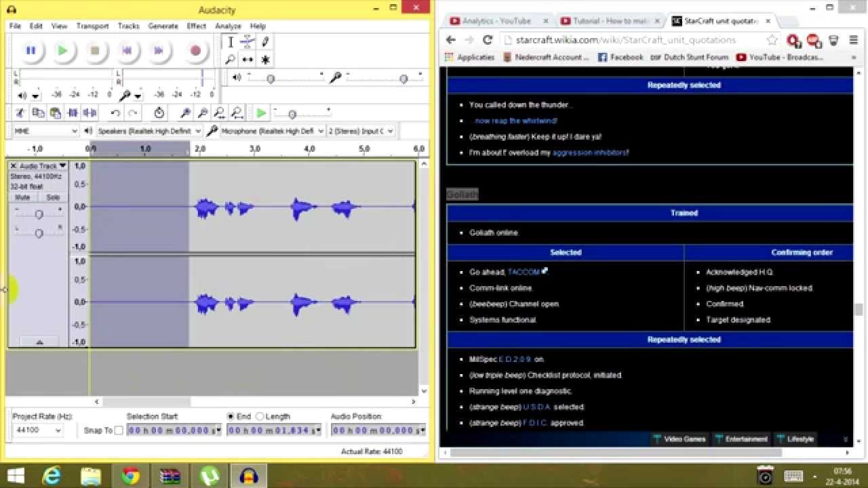Image resolution: width=868 pixels, height=488 pixels.
Task: Open the Effect menu
Action: click(x=197, y=26)
